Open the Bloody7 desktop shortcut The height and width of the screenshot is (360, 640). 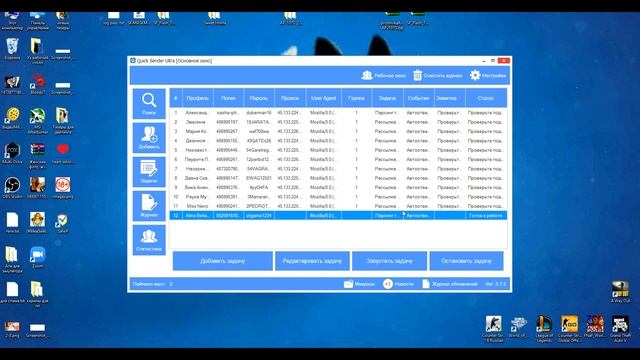click(x=38, y=84)
